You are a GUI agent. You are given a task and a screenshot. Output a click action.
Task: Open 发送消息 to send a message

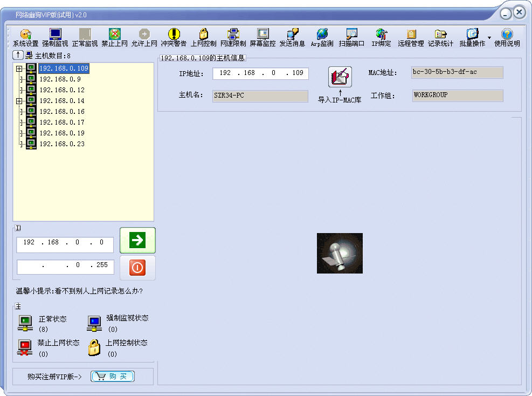[x=292, y=37]
